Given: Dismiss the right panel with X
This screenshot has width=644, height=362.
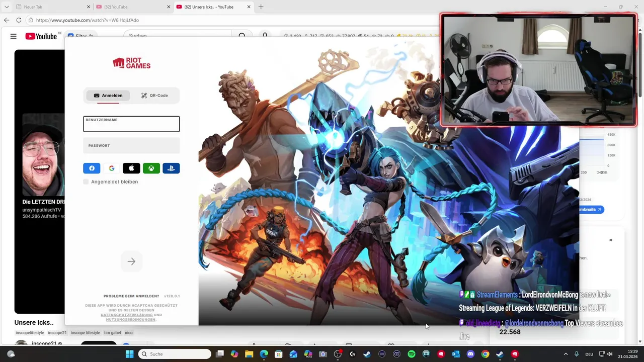Looking at the screenshot, I should pyautogui.click(x=611, y=240).
